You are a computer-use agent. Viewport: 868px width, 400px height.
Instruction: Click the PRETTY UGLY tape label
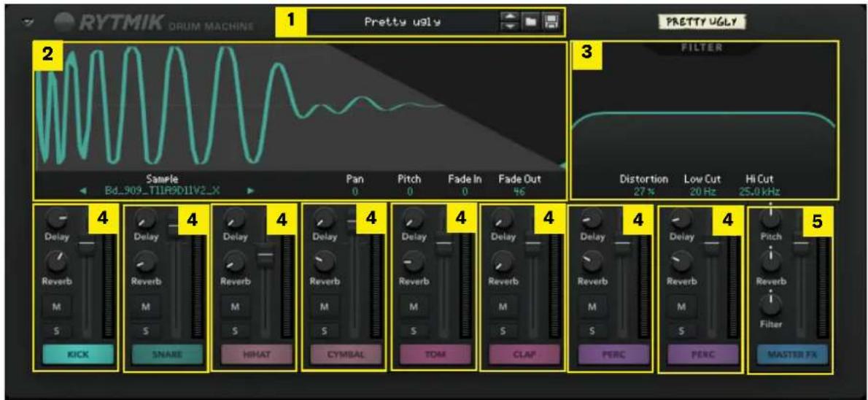tap(701, 22)
